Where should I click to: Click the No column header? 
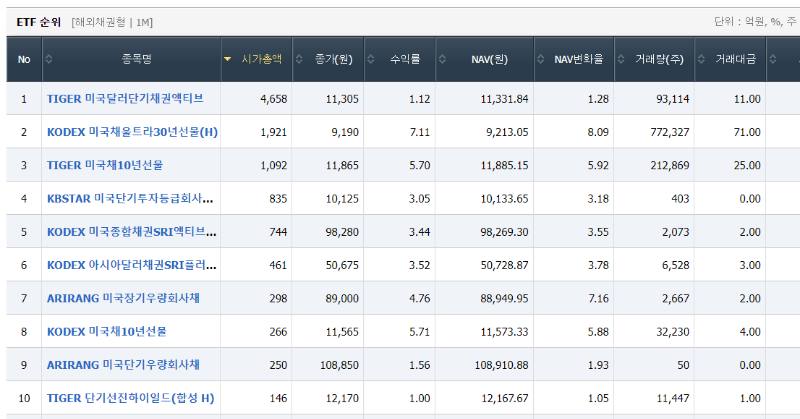[x=24, y=59]
